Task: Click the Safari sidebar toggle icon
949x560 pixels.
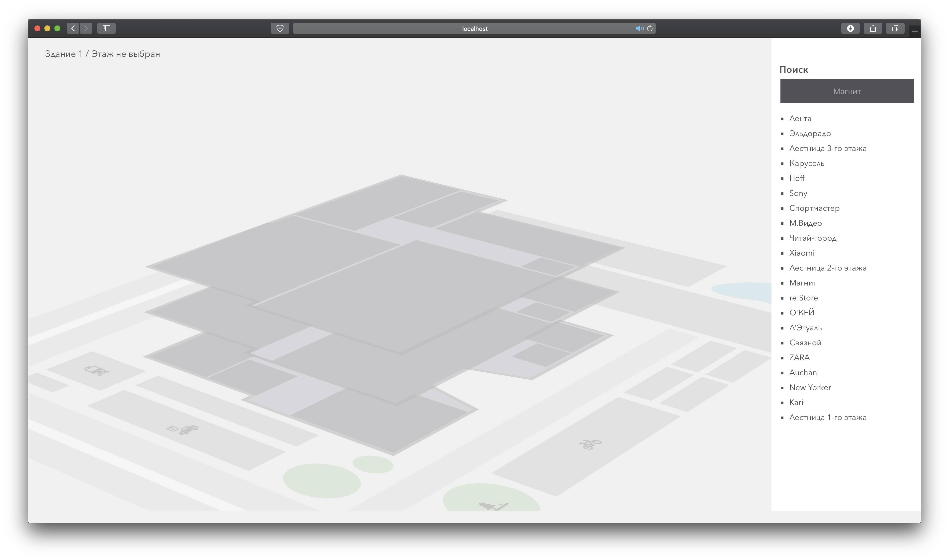Action: (x=106, y=28)
